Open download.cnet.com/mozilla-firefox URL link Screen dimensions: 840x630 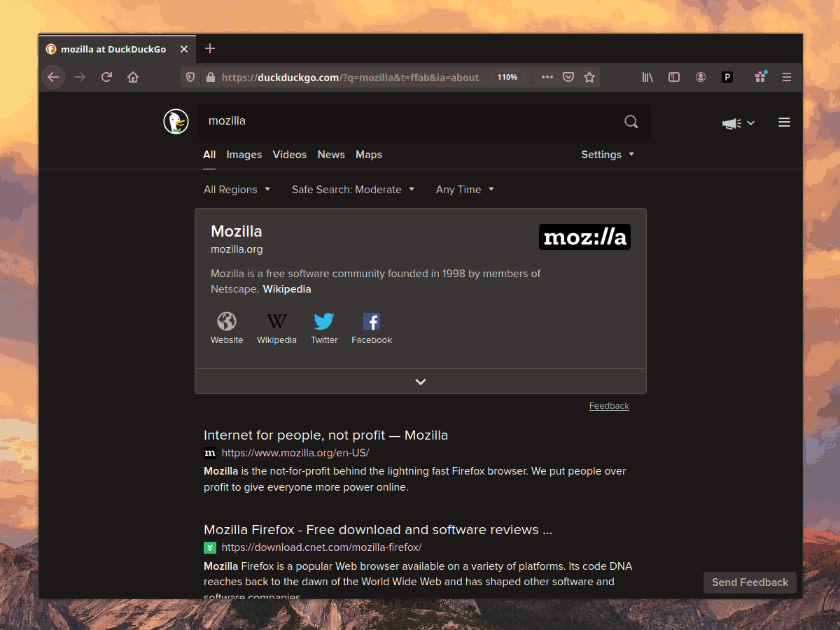(x=322, y=547)
